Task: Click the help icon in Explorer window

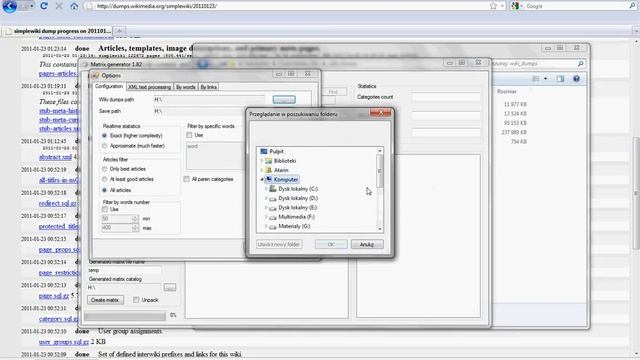Action: [576, 78]
